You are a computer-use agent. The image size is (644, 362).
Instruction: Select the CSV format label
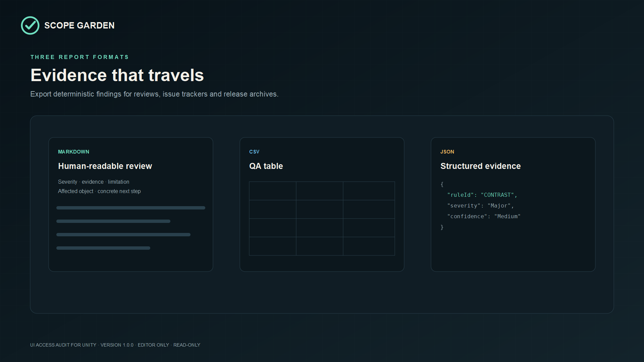254,152
